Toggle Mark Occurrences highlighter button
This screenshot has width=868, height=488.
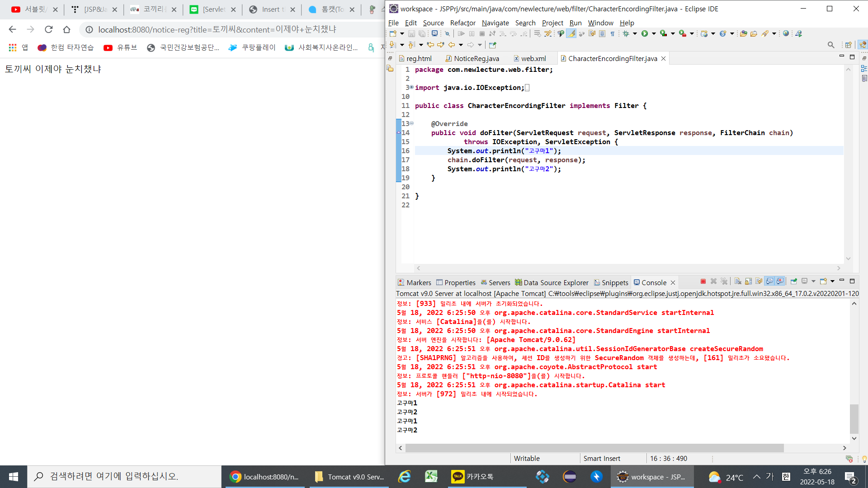coord(571,33)
